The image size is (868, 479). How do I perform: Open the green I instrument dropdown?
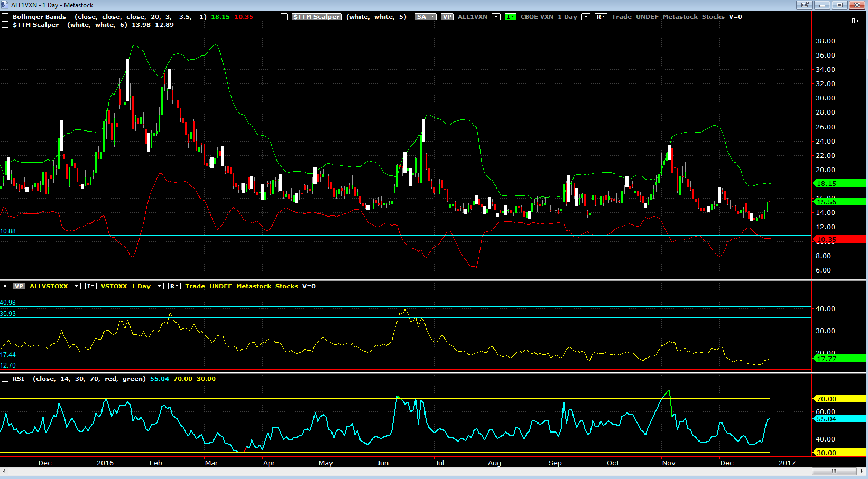coord(511,17)
